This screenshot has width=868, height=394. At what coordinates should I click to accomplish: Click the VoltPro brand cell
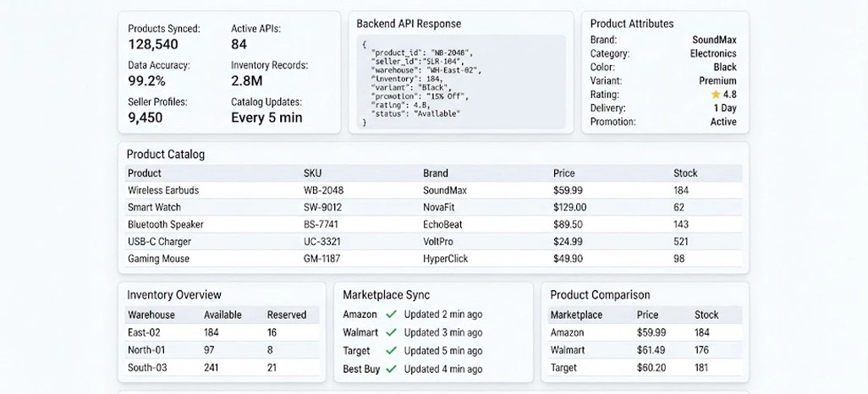click(x=438, y=242)
